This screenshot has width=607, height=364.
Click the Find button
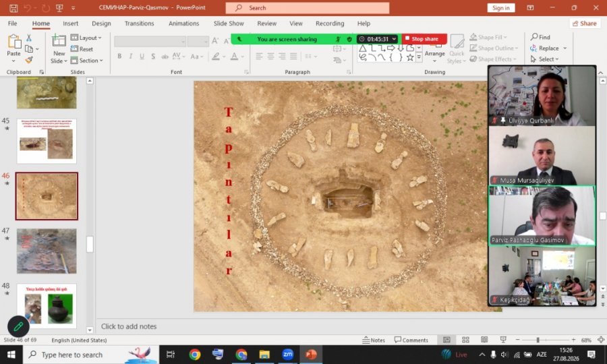[x=540, y=37]
